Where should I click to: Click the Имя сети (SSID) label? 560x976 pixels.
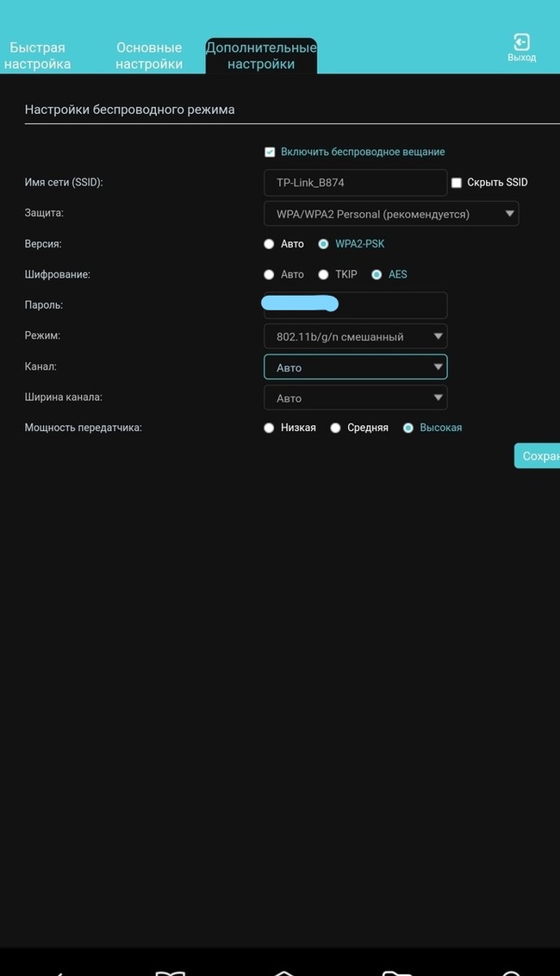click(x=64, y=183)
